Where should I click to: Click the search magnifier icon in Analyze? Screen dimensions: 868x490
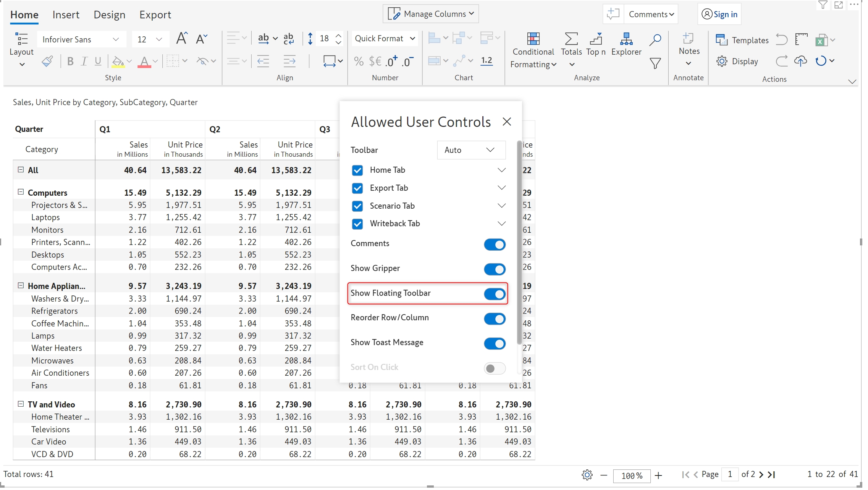click(x=655, y=39)
